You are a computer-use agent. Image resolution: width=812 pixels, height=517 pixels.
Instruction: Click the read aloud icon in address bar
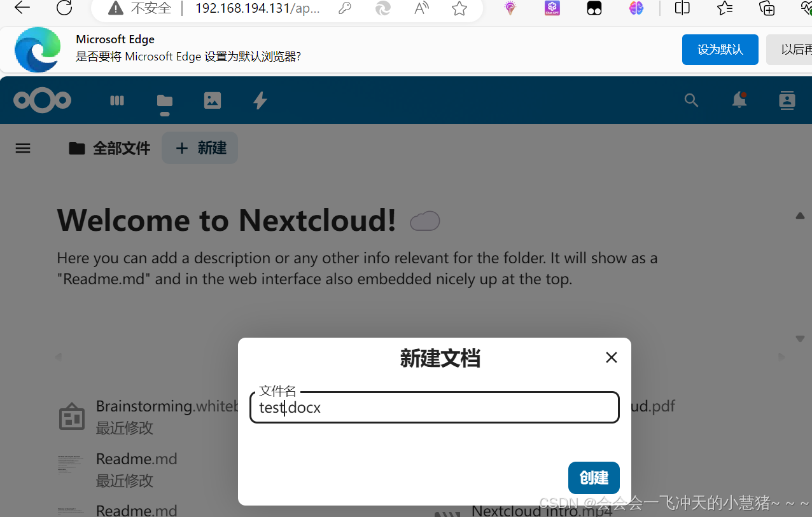(x=421, y=8)
